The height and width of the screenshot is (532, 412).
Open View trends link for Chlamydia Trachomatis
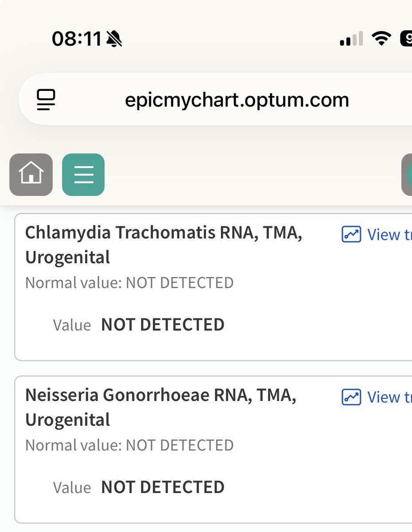[x=377, y=234]
